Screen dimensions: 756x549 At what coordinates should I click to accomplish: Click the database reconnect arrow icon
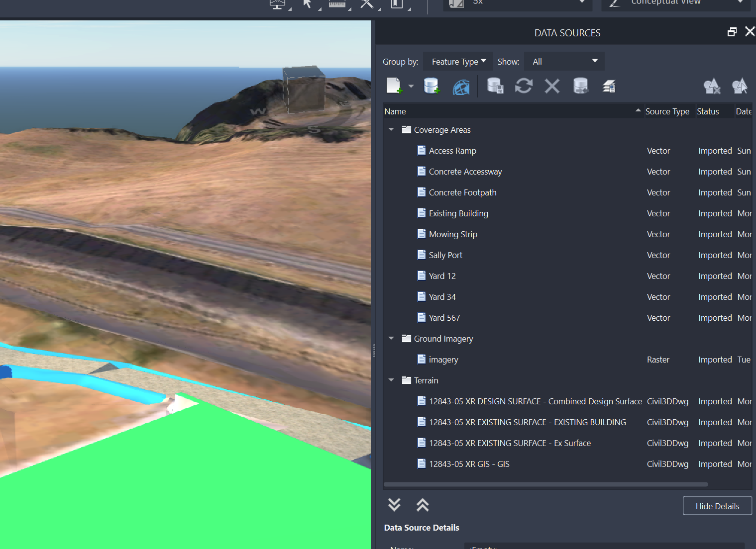[x=581, y=86]
